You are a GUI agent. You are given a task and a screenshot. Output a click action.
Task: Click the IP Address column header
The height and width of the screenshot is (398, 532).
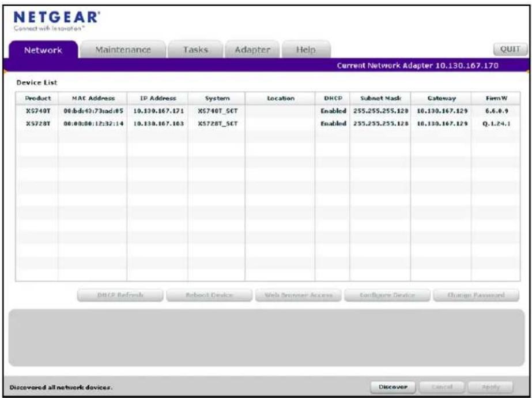pyautogui.click(x=158, y=98)
